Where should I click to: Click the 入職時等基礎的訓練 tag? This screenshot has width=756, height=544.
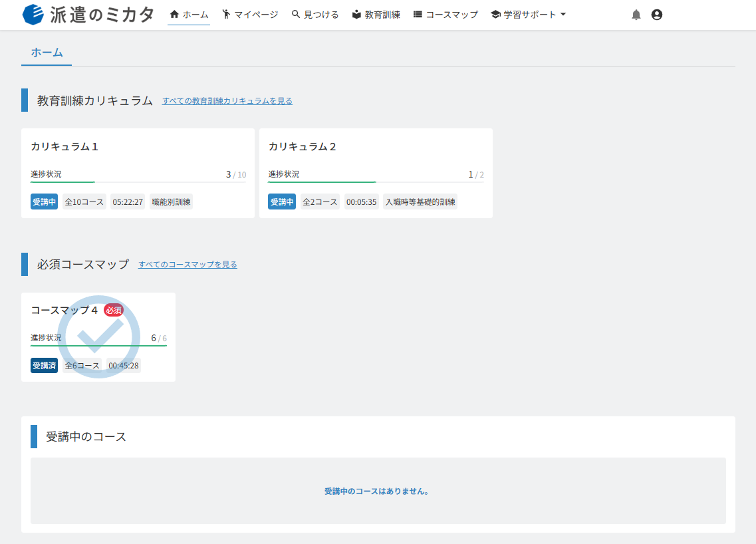420,202
